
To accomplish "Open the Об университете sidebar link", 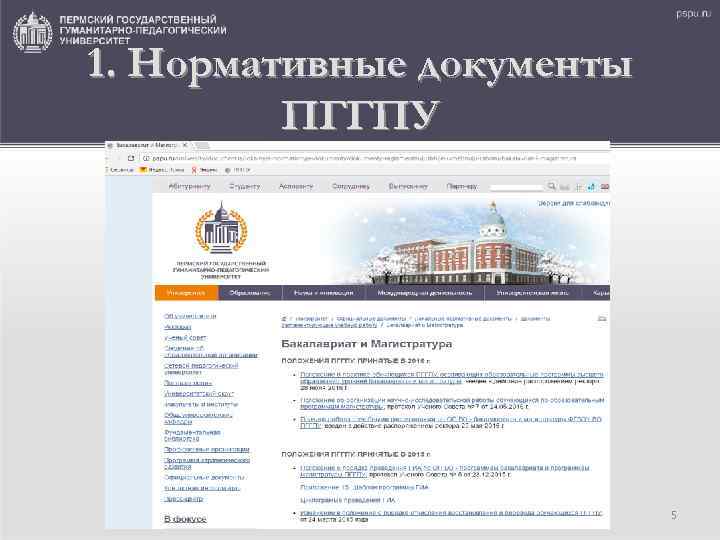I will click(x=190, y=316).
